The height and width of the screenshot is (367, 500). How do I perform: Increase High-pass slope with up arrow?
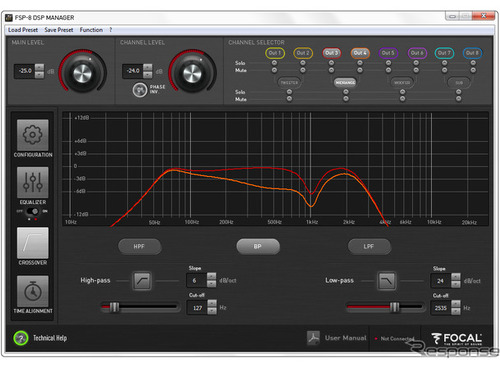coord(211,276)
